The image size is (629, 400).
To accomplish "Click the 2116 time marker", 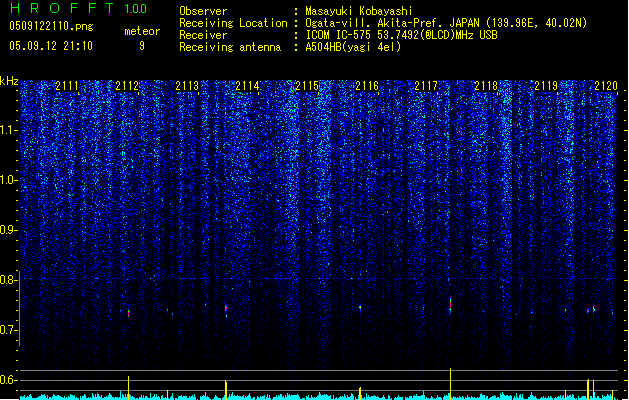I will (x=367, y=86).
